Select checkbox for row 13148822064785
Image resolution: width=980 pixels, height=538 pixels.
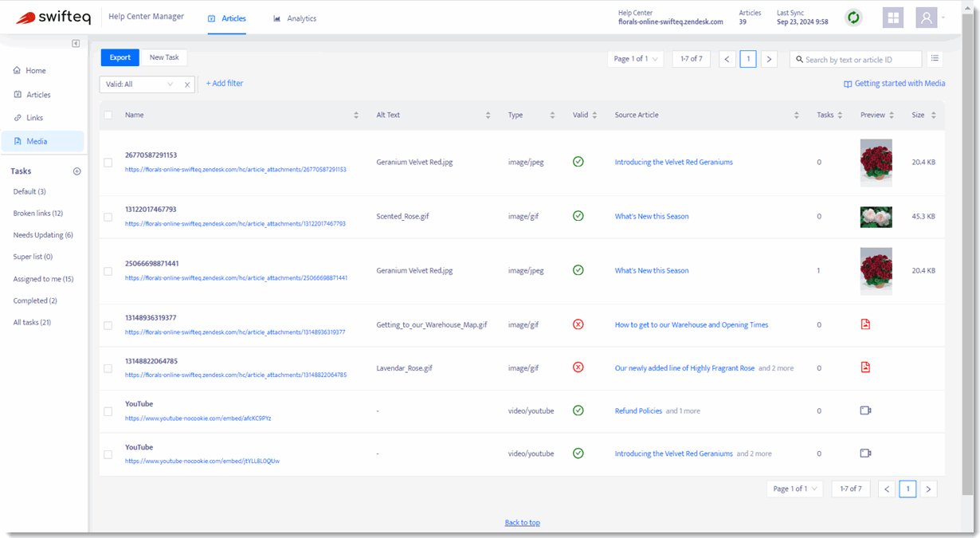[x=108, y=368]
